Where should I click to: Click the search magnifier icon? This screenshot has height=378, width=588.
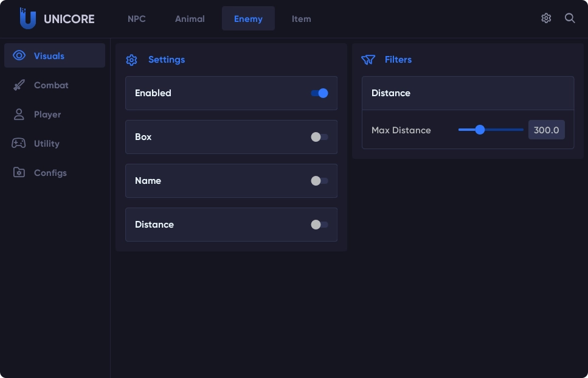(x=570, y=18)
